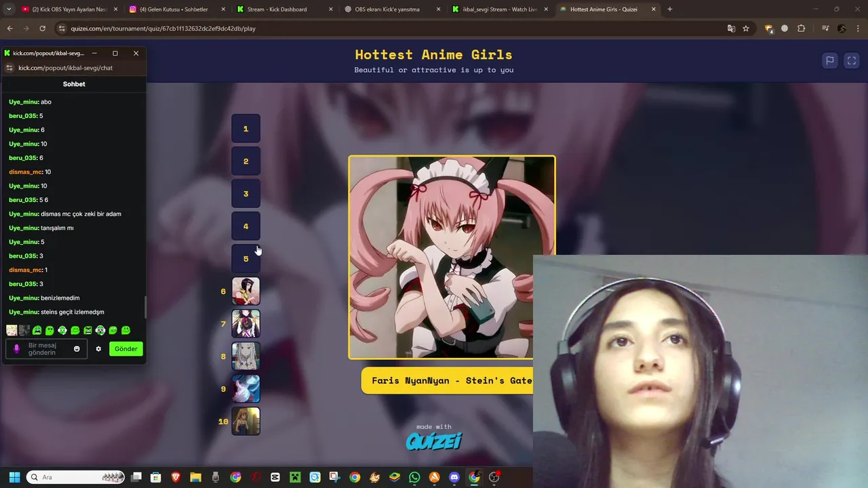Click the Faris NyanNyan - Stein's Gate label
The width and height of the screenshot is (868, 488).
coord(452,380)
